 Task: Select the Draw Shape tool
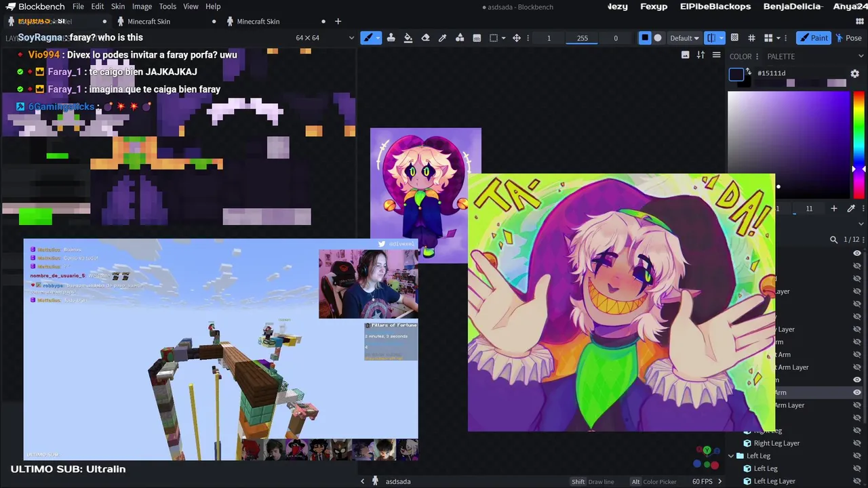coord(460,38)
